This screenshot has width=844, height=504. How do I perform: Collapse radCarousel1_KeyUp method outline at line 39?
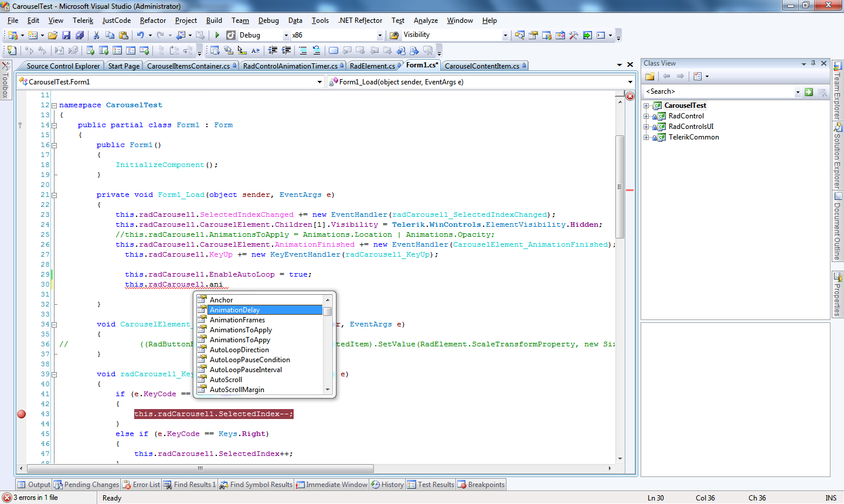54,374
